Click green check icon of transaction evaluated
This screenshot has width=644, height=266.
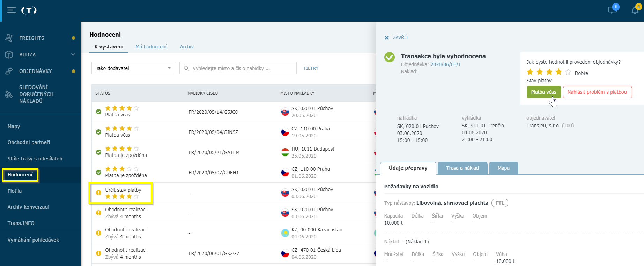[x=390, y=57]
